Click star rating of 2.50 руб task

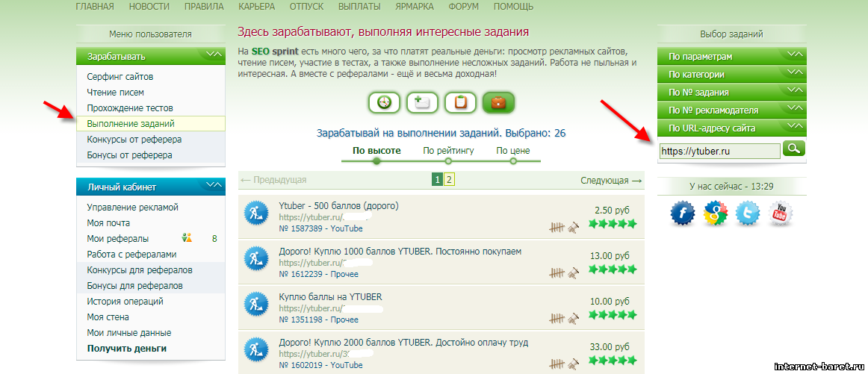pos(613,223)
